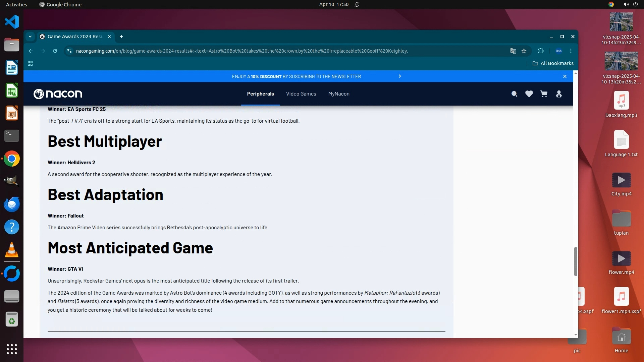Open the Video Games menu item
The height and width of the screenshot is (362, 644).
coord(301,94)
